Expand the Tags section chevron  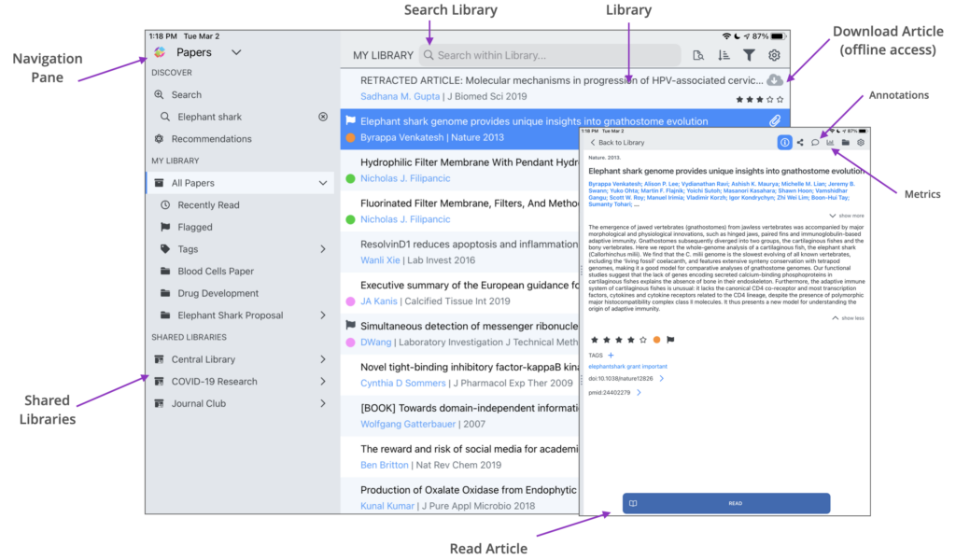pyautogui.click(x=323, y=249)
